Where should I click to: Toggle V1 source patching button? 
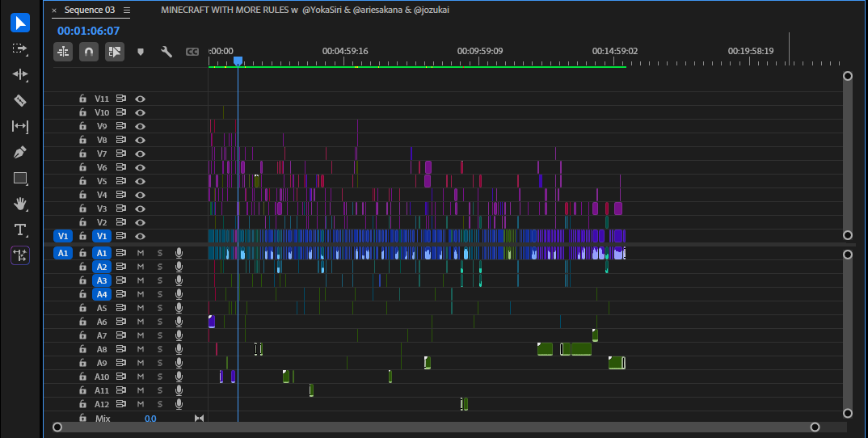click(x=63, y=236)
